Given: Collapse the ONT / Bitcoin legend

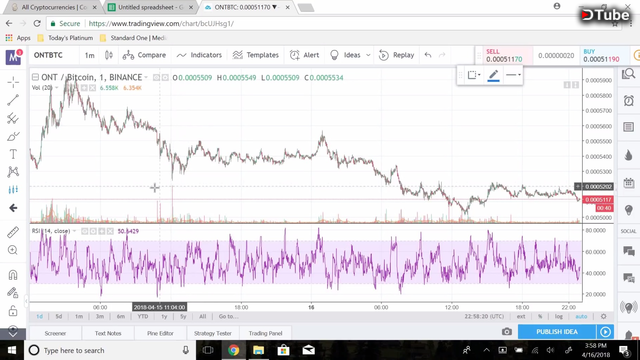Looking at the screenshot, I should coord(36,77).
